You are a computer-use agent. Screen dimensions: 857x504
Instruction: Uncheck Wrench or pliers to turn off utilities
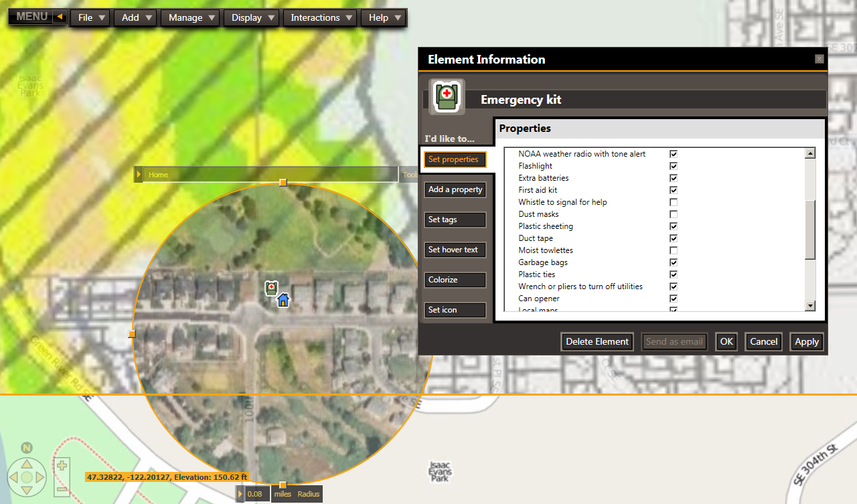click(674, 286)
